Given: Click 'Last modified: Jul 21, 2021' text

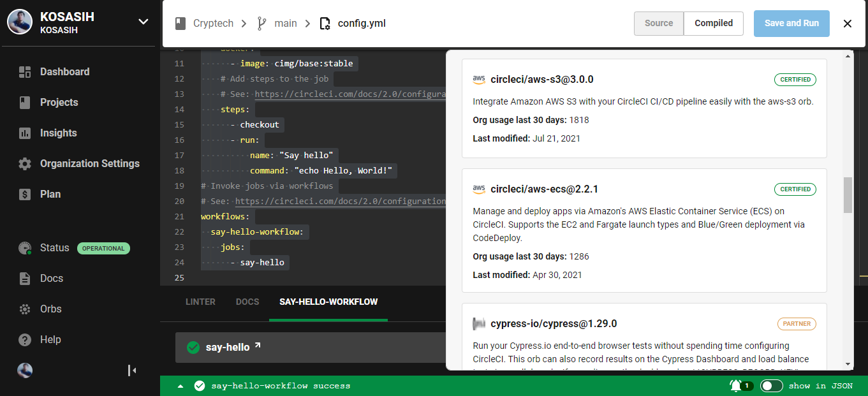Looking at the screenshot, I should (526, 138).
